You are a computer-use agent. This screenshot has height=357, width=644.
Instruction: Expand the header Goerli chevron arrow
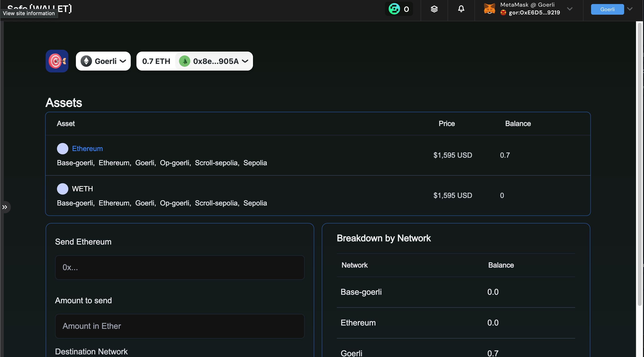(630, 9)
